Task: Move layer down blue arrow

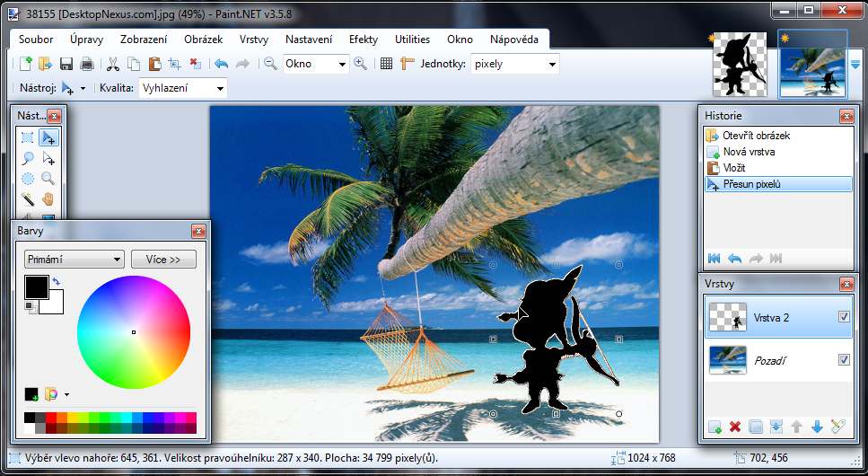Action: 817,427
